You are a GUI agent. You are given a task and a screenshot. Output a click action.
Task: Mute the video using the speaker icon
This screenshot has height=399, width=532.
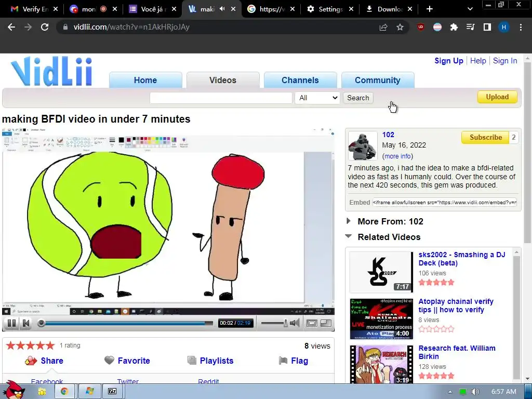[295, 323]
